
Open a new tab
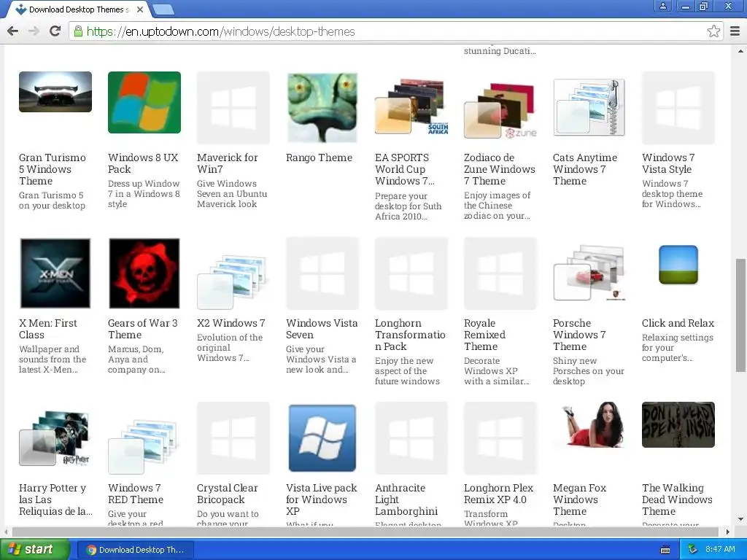coord(163,9)
